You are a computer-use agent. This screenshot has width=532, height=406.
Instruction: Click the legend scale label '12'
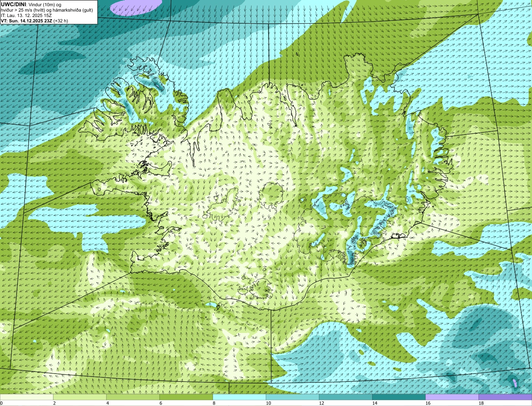point(322,403)
